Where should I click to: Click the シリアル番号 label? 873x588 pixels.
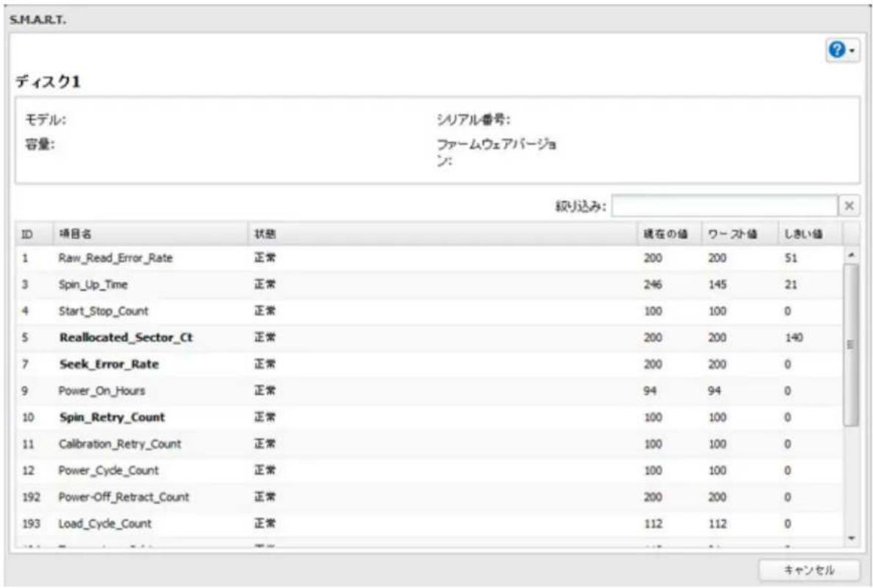(474, 119)
